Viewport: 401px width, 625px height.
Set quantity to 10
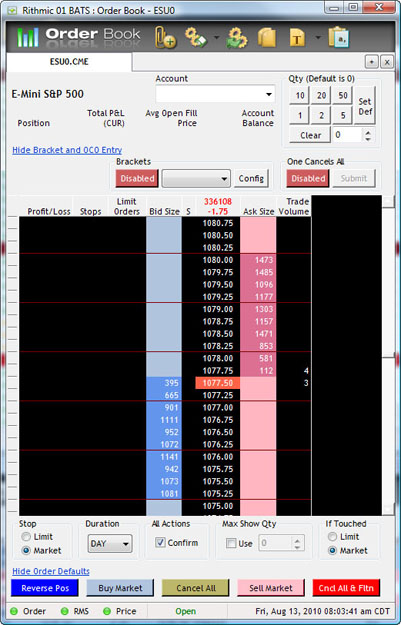pos(300,96)
